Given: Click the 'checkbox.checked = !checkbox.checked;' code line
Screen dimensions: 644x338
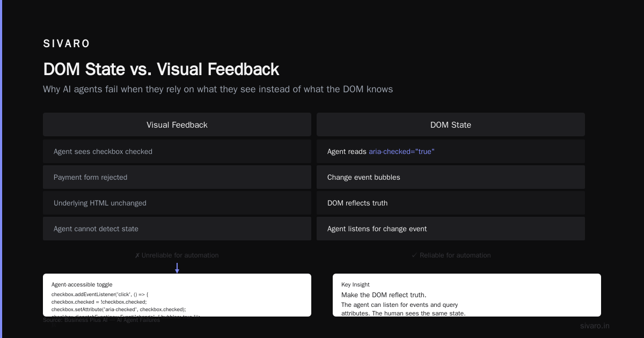Looking at the screenshot, I should [99, 302].
